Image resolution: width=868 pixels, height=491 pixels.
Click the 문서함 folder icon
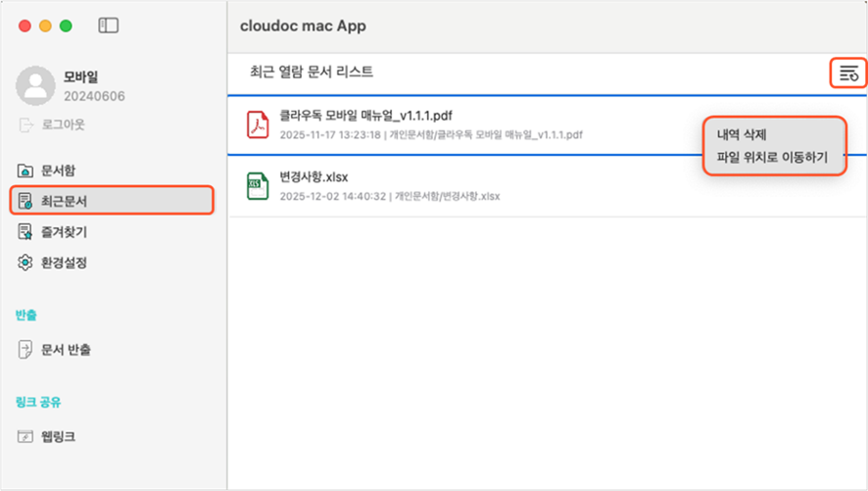[25, 171]
